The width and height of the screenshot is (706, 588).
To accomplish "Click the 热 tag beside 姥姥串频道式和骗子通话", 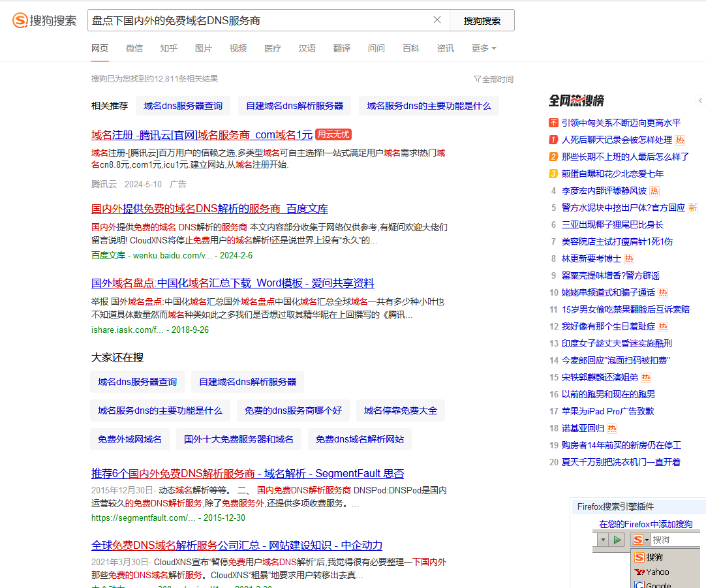I will coord(663,292).
